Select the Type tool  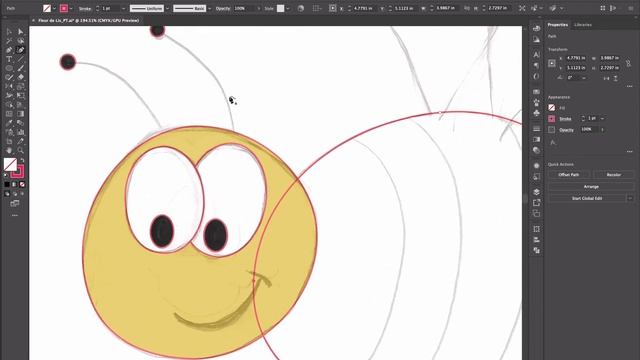click(x=9, y=59)
